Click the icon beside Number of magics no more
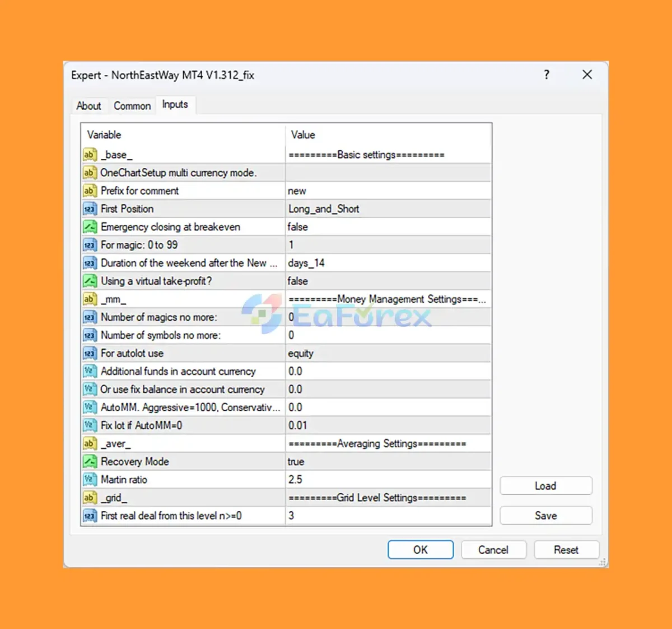The width and height of the screenshot is (672, 629). (90, 317)
